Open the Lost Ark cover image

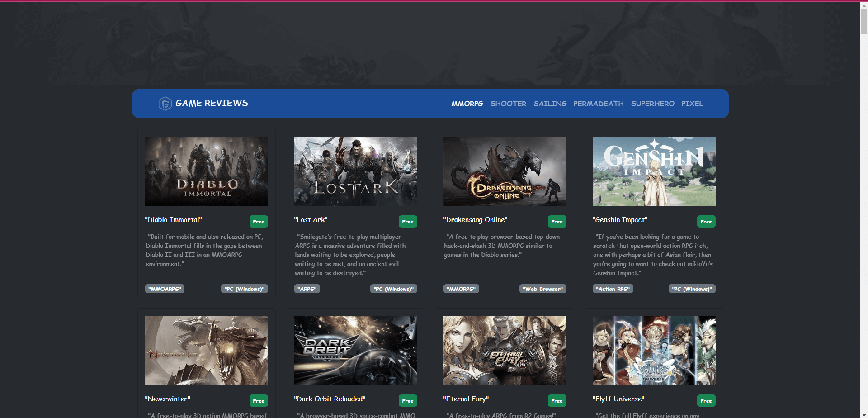[x=356, y=171]
